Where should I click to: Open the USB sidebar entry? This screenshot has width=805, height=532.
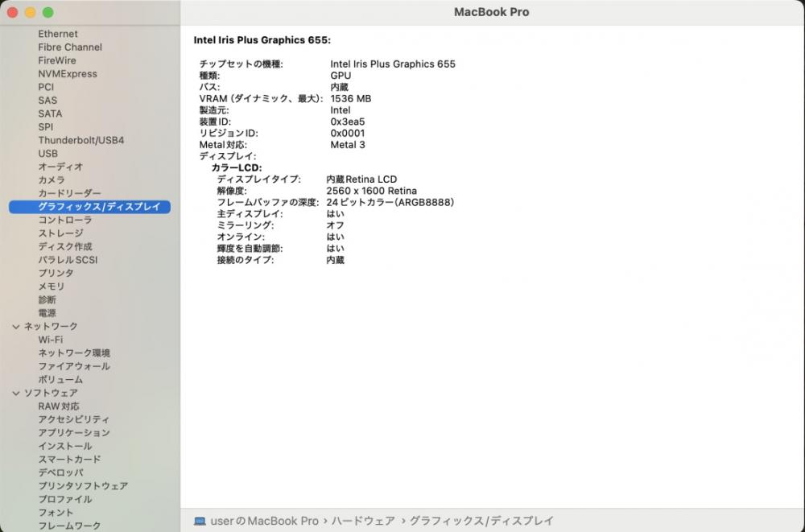click(x=47, y=154)
